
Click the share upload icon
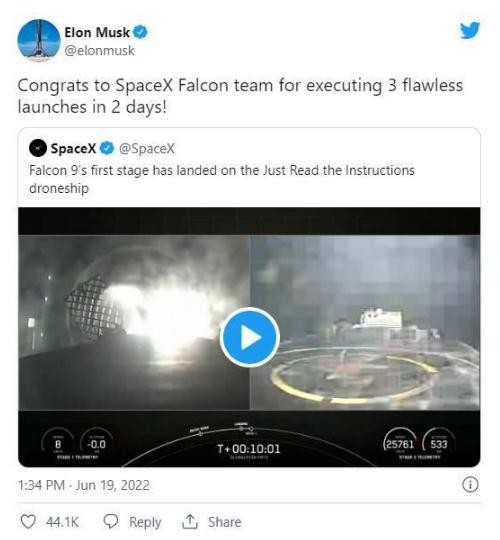click(x=190, y=521)
